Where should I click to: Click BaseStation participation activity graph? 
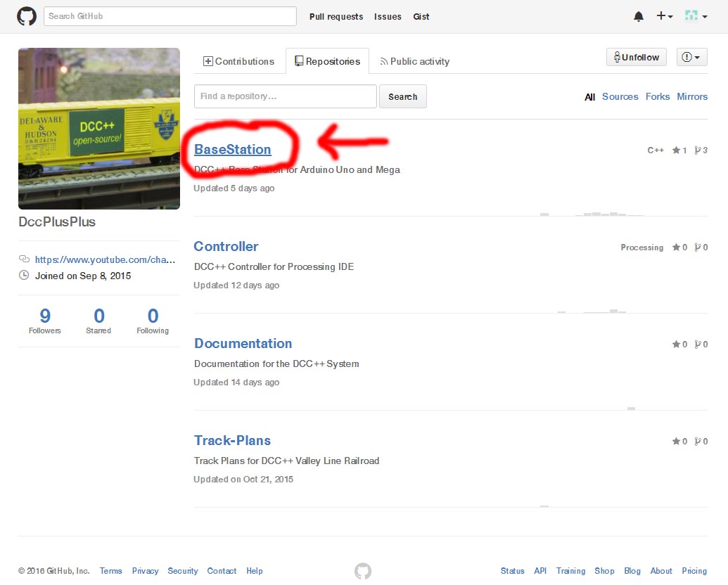click(592, 214)
